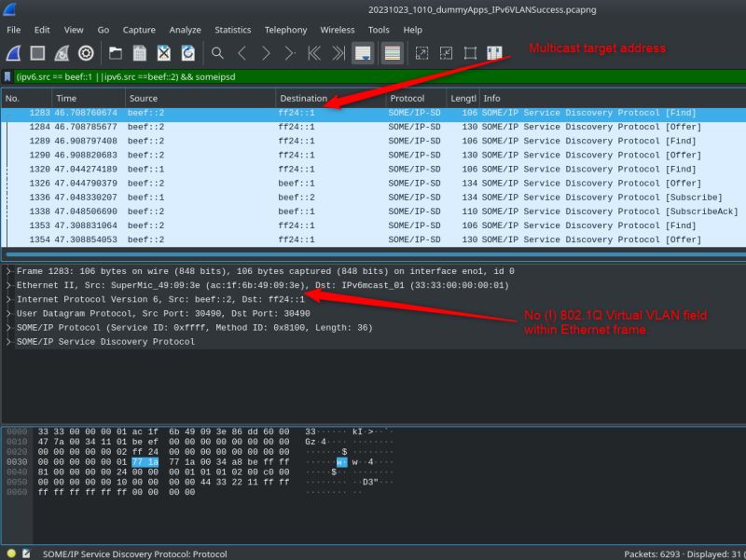746x560 pixels.
Task: Expand the SOME/IP Service Discovery Protocol tree
Action: 7,341
